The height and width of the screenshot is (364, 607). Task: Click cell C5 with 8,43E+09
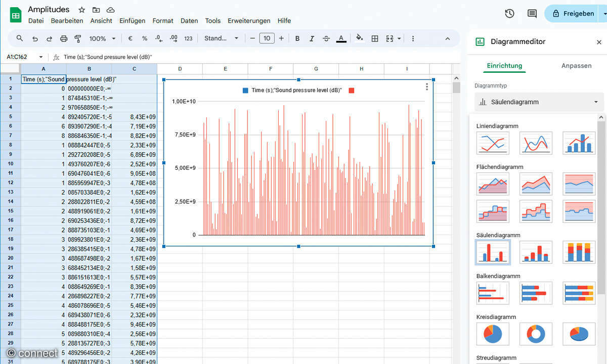point(134,117)
